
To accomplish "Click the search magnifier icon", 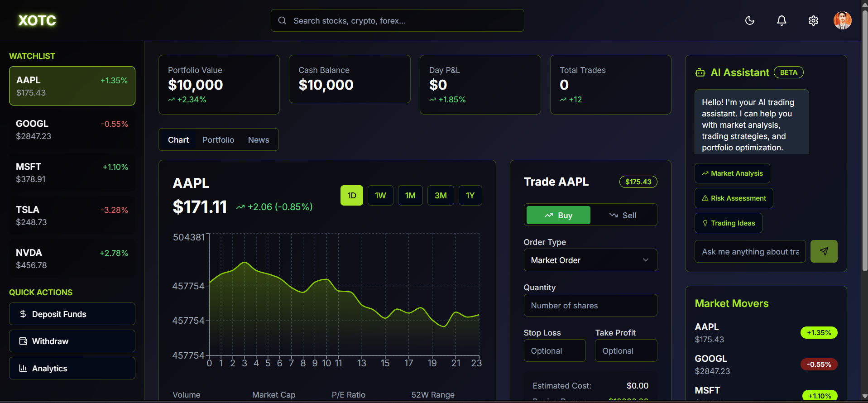I will tap(282, 20).
